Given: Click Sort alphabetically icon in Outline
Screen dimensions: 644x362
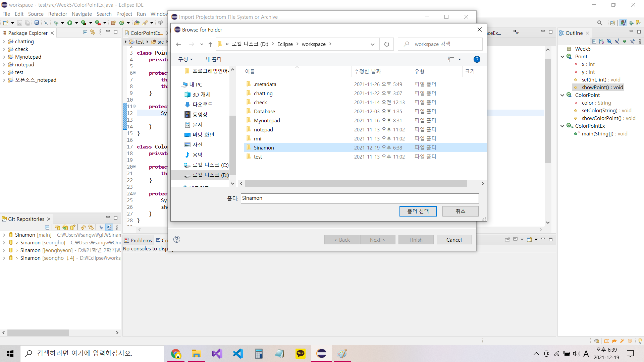Looking at the screenshot, I should click(x=601, y=41).
